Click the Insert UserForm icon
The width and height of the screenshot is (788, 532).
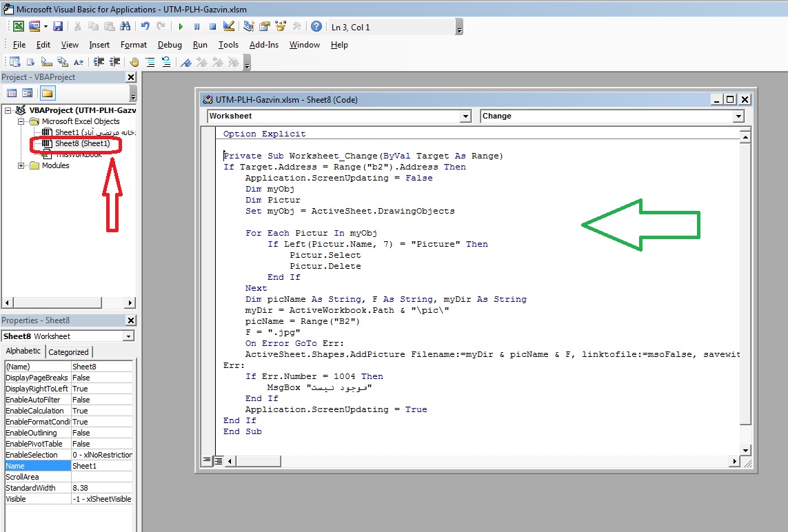[x=34, y=27]
